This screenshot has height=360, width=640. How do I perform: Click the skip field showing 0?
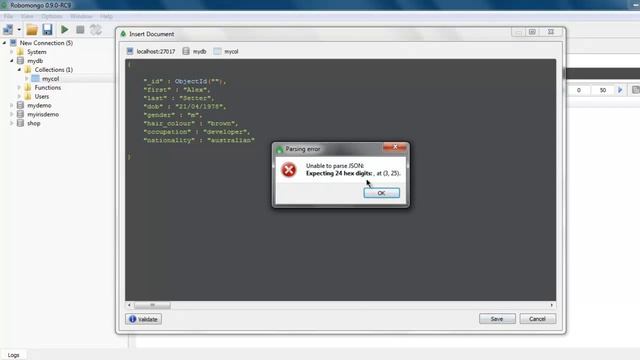(579, 90)
